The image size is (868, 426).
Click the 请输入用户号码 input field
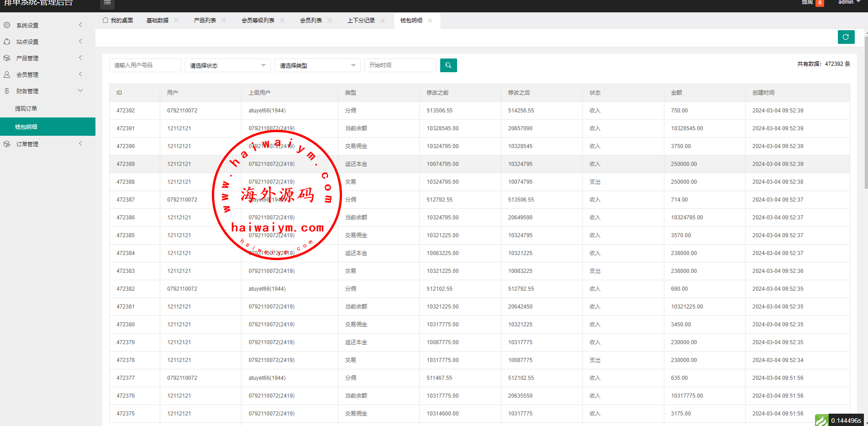(x=145, y=65)
